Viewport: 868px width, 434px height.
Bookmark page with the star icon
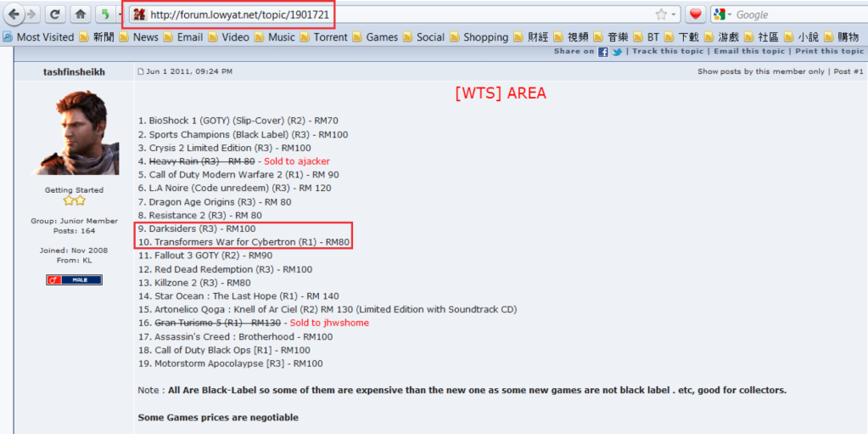pyautogui.click(x=661, y=14)
